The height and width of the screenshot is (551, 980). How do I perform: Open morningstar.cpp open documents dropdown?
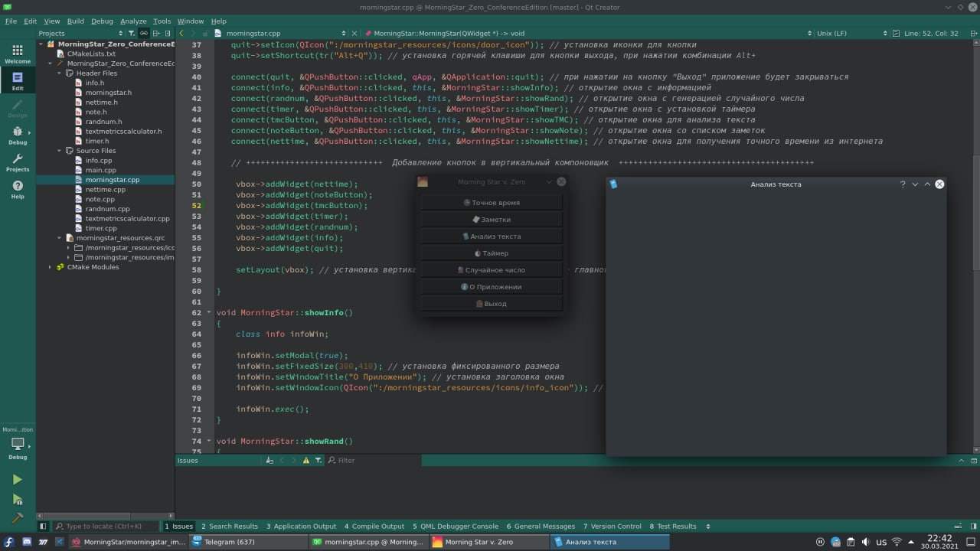[284, 34]
